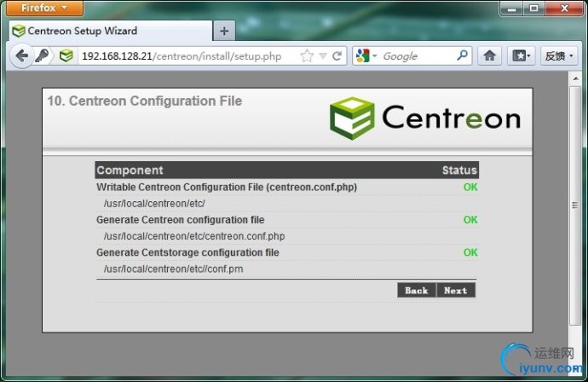Viewport: 588px width, 382px height.
Task: Click path '/usr/local/centreon/etc//conf.pm'
Action: tap(173, 269)
